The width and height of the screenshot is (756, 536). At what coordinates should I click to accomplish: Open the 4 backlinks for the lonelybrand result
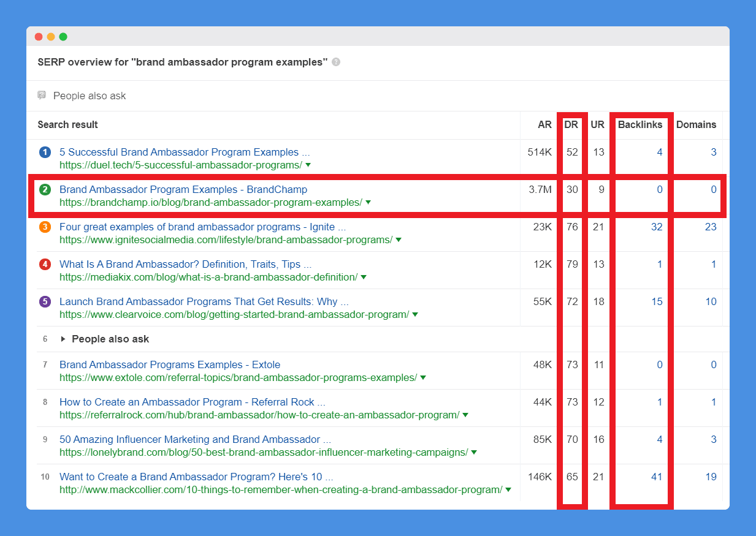pyautogui.click(x=660, y=439)
